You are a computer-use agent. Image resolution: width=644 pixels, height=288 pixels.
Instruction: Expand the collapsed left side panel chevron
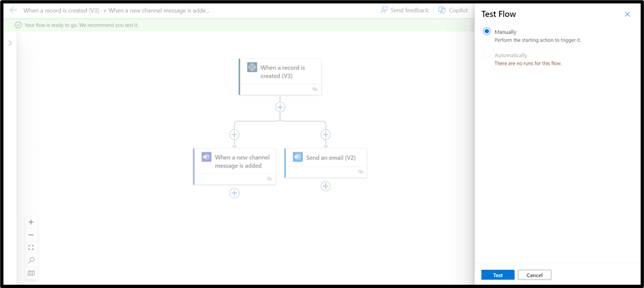[10, 43]
